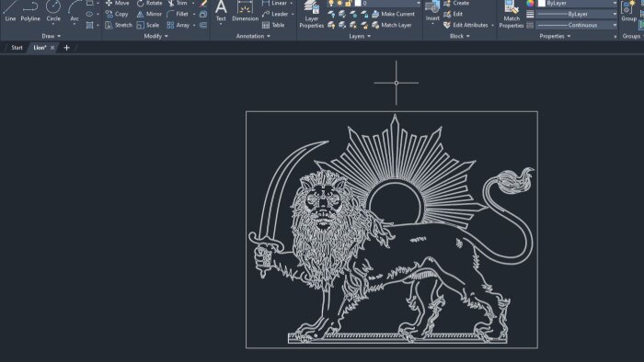Screen dimensions: 644x362
Task: Select the Polyline tool
Action: 30,11
